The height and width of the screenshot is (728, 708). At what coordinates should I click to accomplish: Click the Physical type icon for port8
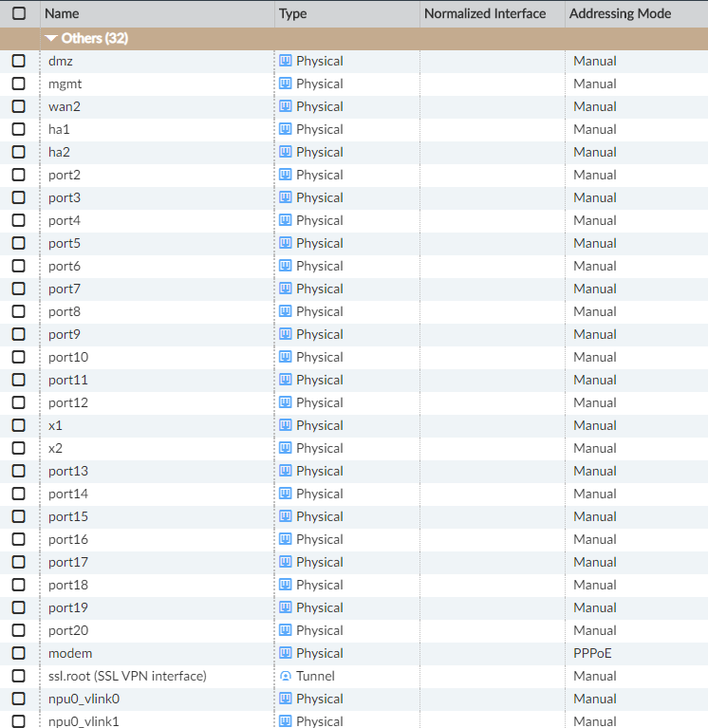pyautogui.click(x=286, y=311)
